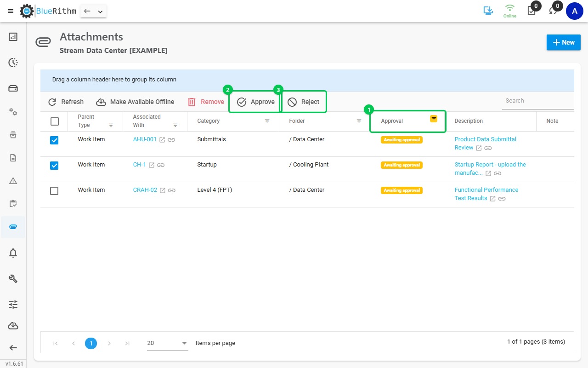Expand the history chevron beside top back arrow
Image resolution: width=588 pixels, height=368 pixels.
pos(100,11)
